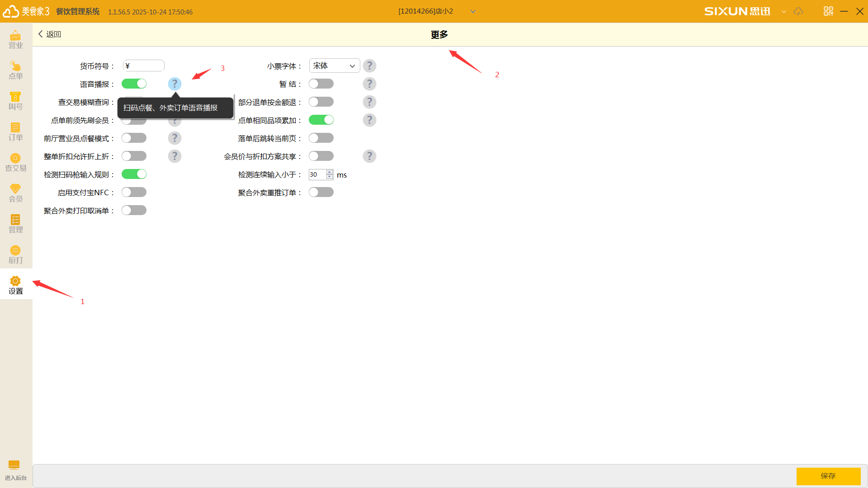
Task: Click the 返回 back link
Action: tap(50, 34)
